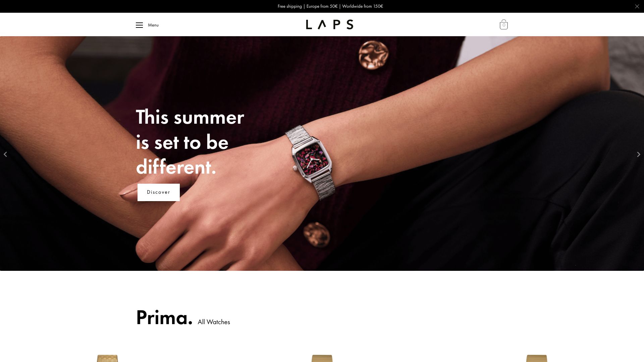The image size is (644, 362).
Task: Click the Discover button
Action: coord(159,192)
